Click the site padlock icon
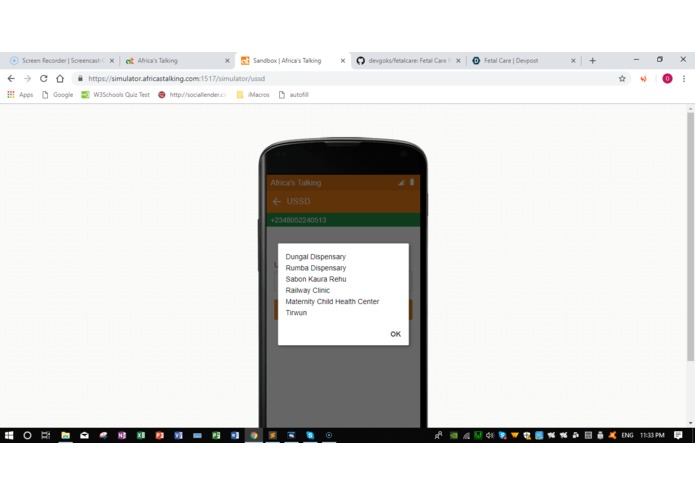695x494 pixels. pyautogui.click(x=80, y=78)
